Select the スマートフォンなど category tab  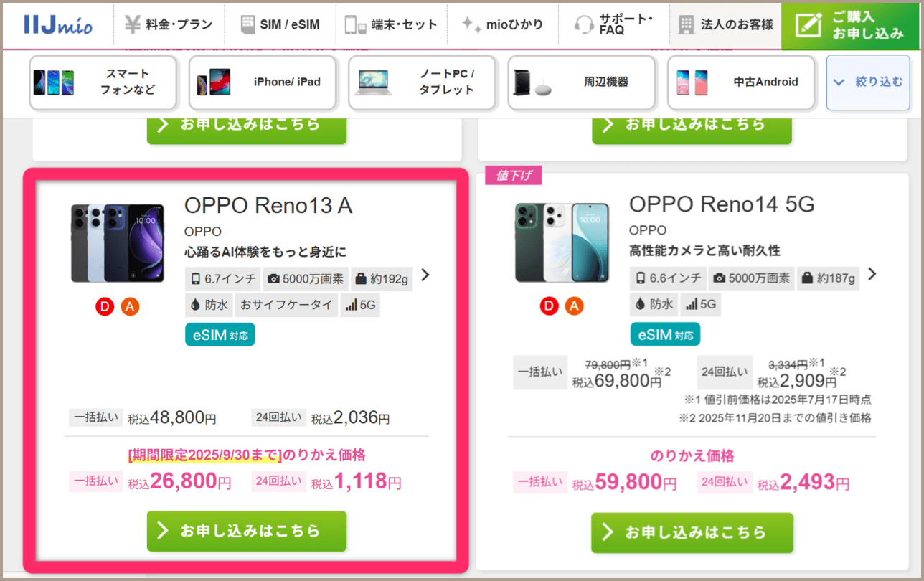pos(103,82)
